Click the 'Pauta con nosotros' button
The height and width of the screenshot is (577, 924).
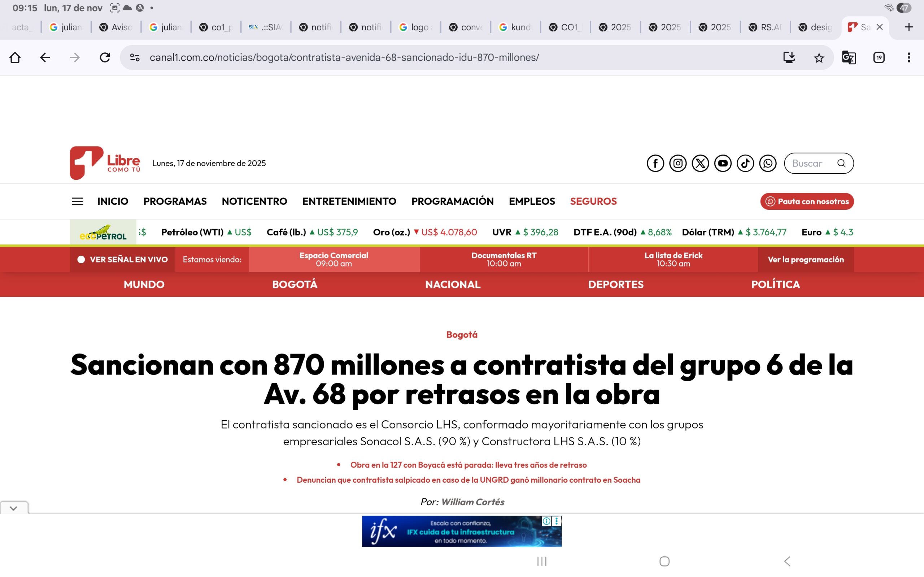click(807, 201)
